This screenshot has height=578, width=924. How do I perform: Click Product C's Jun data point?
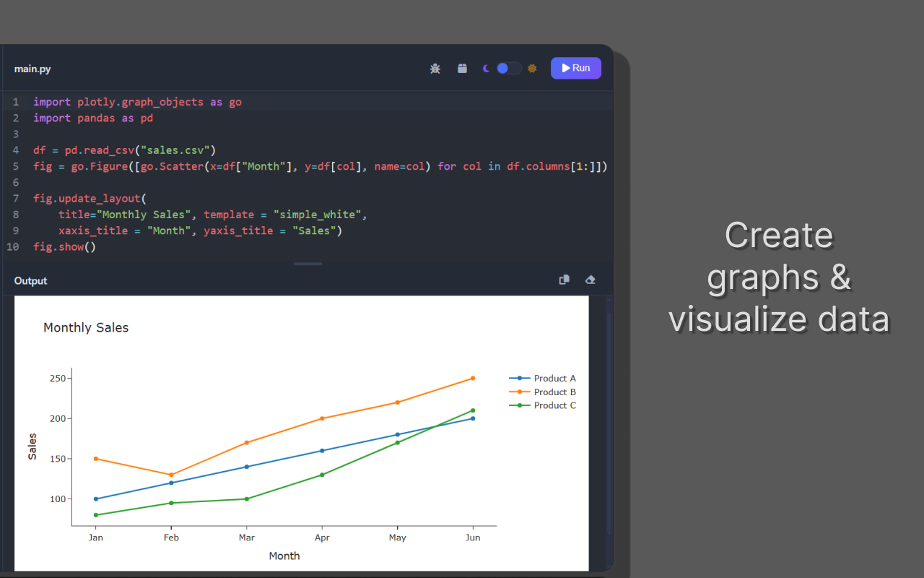(473, 410)
